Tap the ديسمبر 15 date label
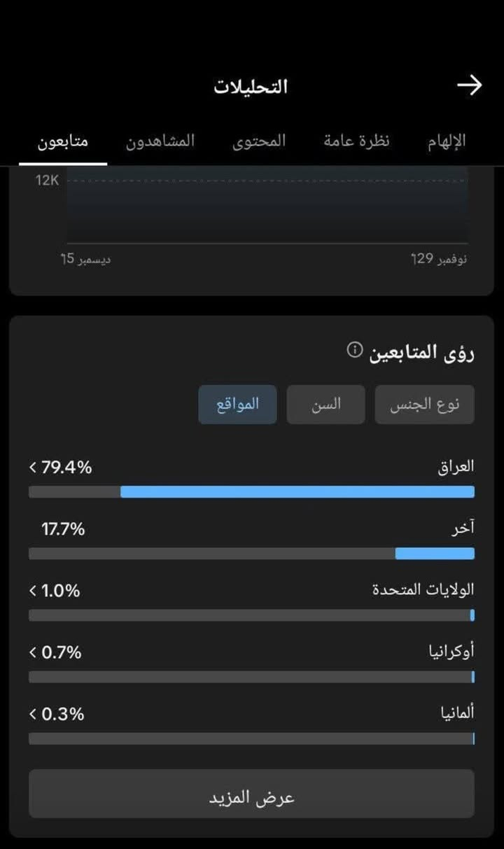The width and height of the screenshot is (504, 849). tap(87, 258)
